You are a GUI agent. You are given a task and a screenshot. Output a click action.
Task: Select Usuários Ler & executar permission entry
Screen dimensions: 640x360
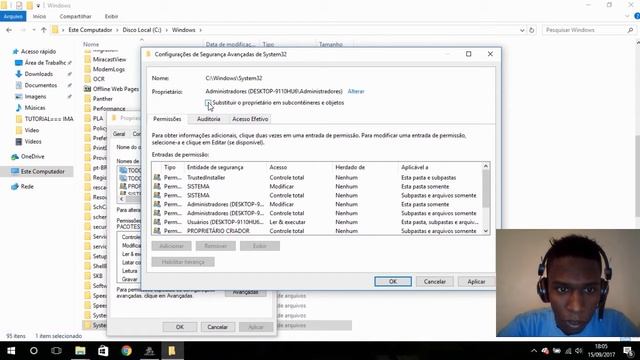point(318,222)
